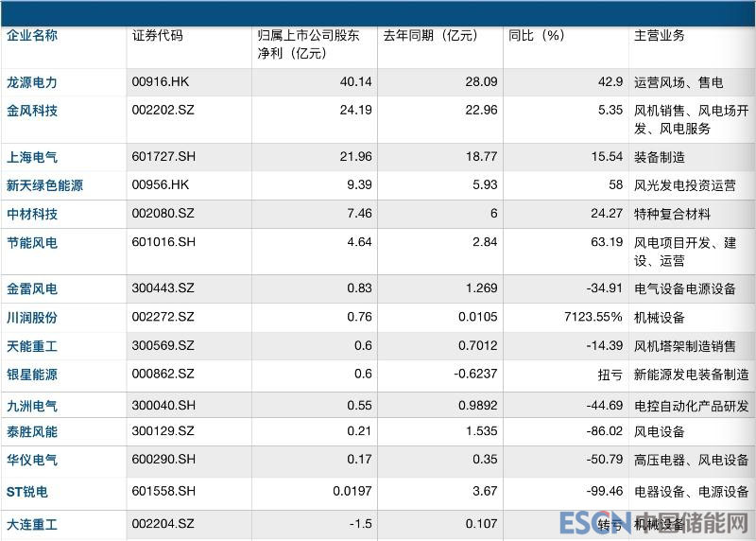
Task: Open the 中材科技 company entry
Action: (32, 214)
